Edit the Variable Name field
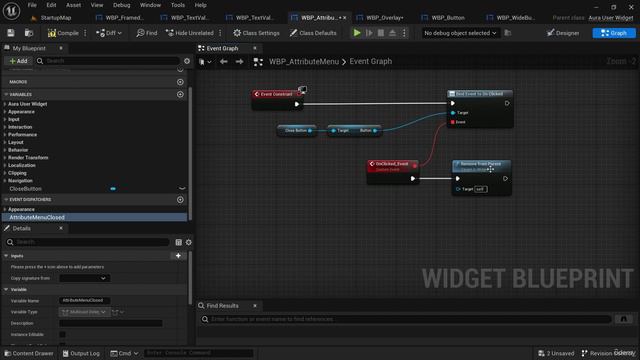Image resolution: width=640 pixels, height=360 pixels. 84,300
